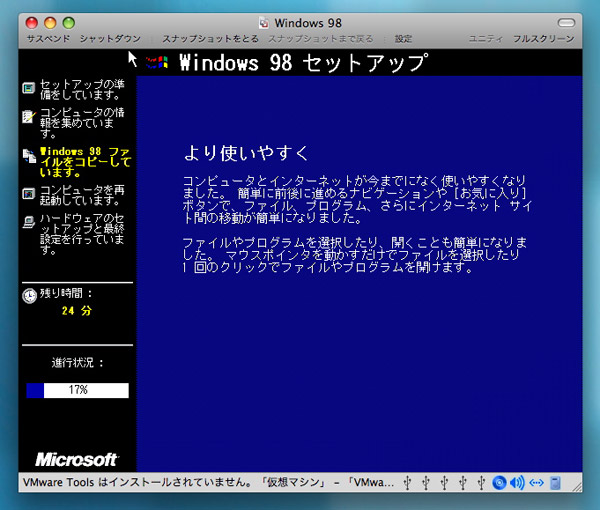Open the 設定 (Settings) toolbar item
This screenshot has height=510, width=600.
[x=403, y=39]
